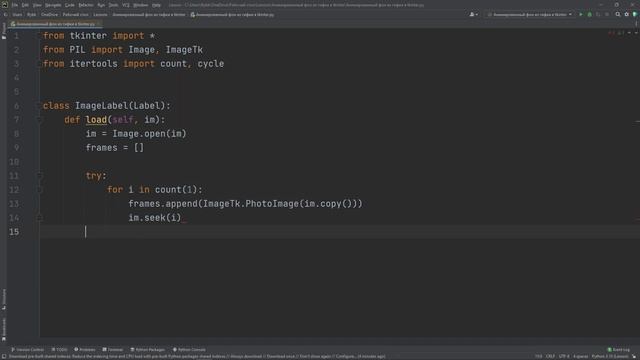Click the Lessons breadcrumb in navigation bar
The image size is (640, 360).
pyautogui.click(x=100, y=15)
